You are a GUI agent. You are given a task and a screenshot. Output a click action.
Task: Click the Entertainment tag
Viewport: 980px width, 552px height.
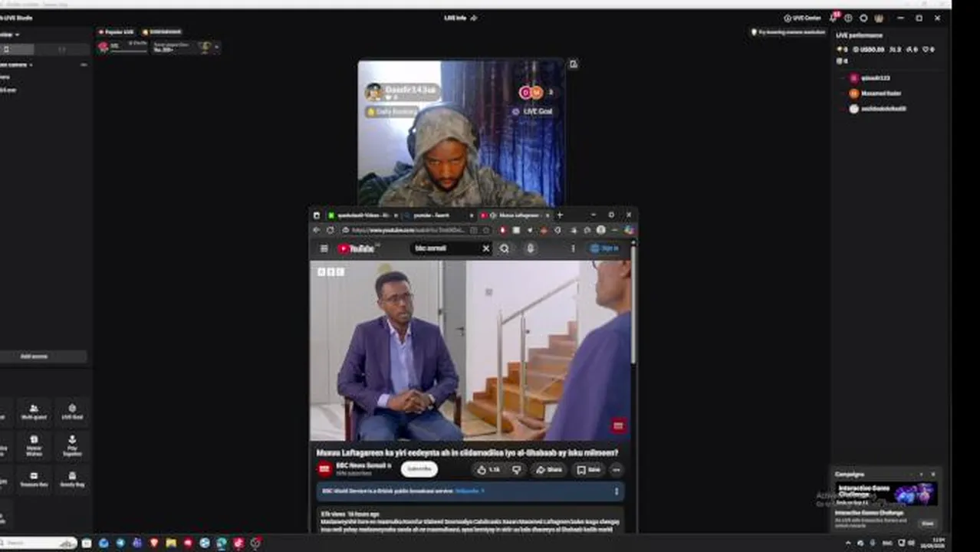coord(162,32)
